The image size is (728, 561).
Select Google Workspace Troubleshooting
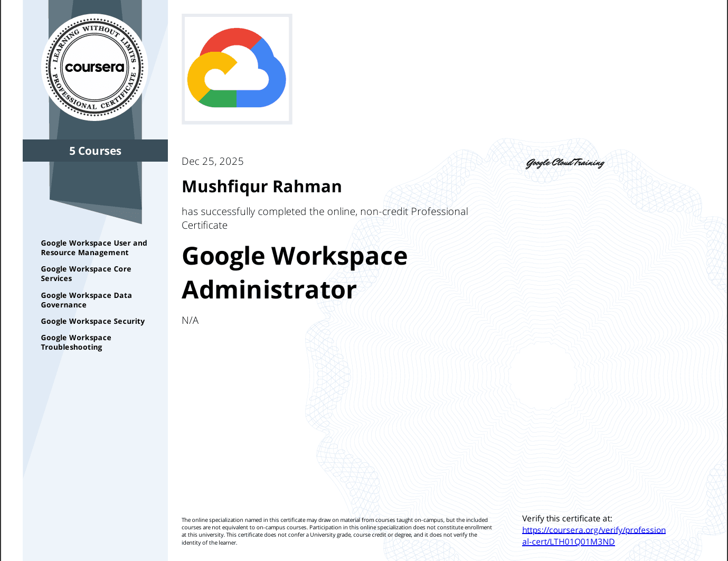[x=76, y=342]
